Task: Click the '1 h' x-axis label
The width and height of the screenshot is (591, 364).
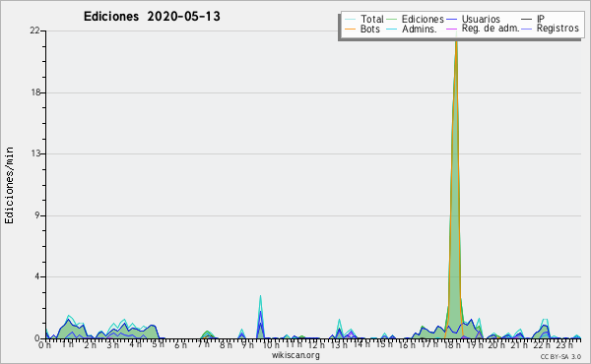Action: (68, 344)
